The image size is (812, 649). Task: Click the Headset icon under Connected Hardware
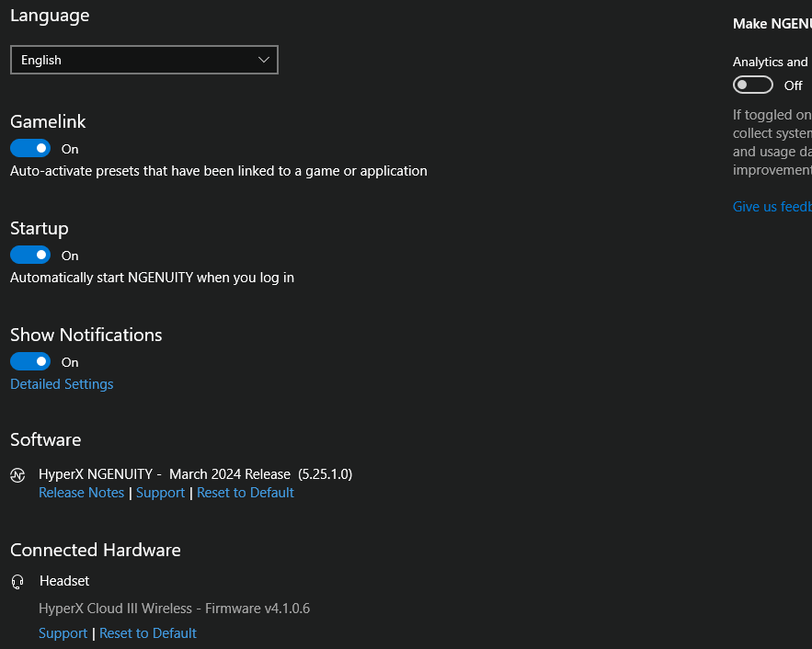17,582
